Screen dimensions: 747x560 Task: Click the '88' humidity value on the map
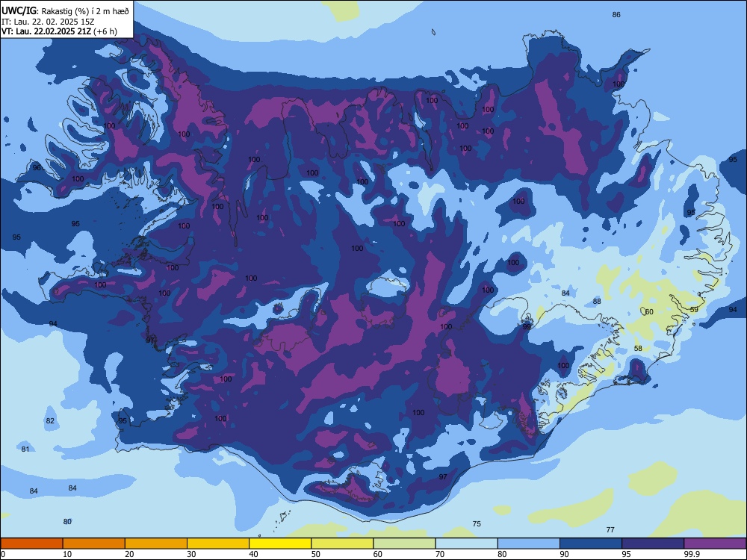pos(597,302)
